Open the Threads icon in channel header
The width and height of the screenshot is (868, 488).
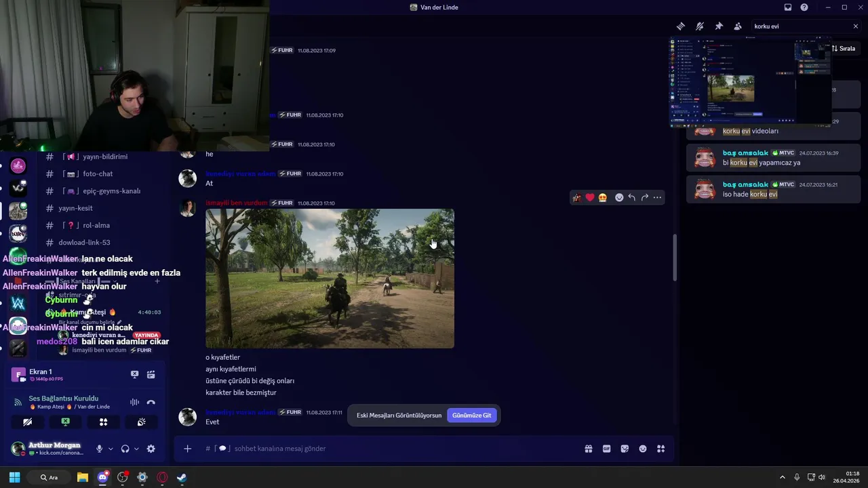pyautogui.click(x=681, y=26)
